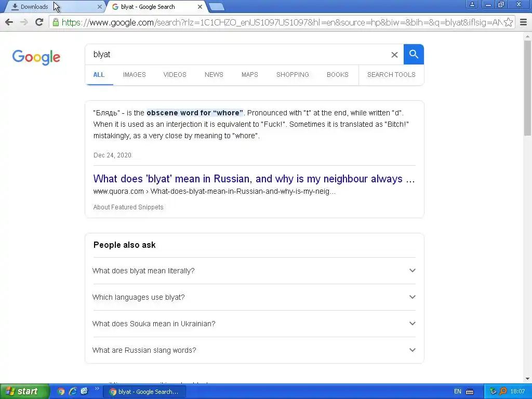Image resolution: width=532 pixels, height=399 pixels.
Task: Click the Google logo
Action: pos(36,57)
